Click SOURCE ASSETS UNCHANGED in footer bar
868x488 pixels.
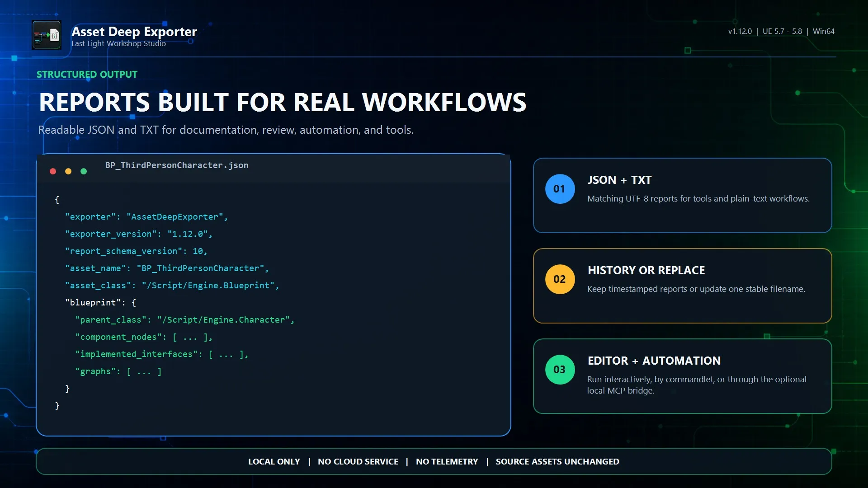tap(557, 462)
